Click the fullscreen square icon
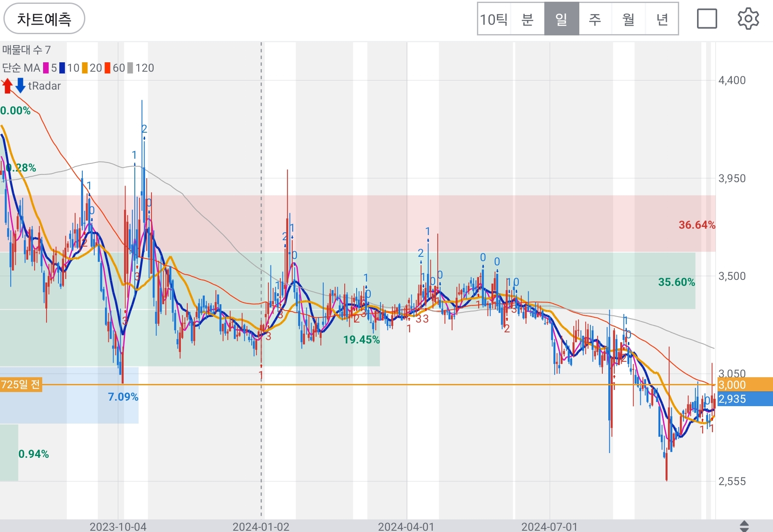 click(x=707, y=19)
